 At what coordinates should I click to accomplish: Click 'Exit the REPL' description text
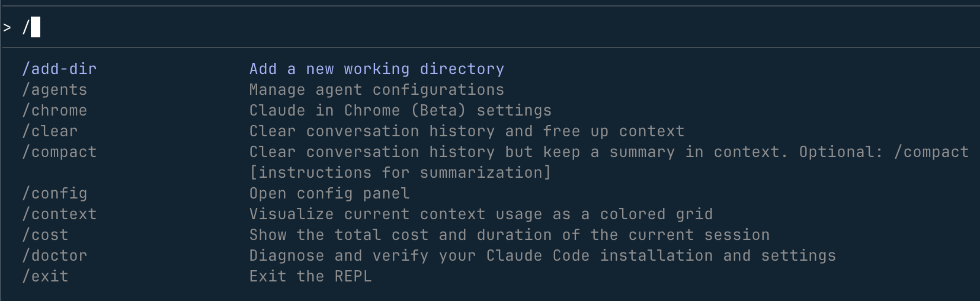pyautogui.click(x=310, y=277)
